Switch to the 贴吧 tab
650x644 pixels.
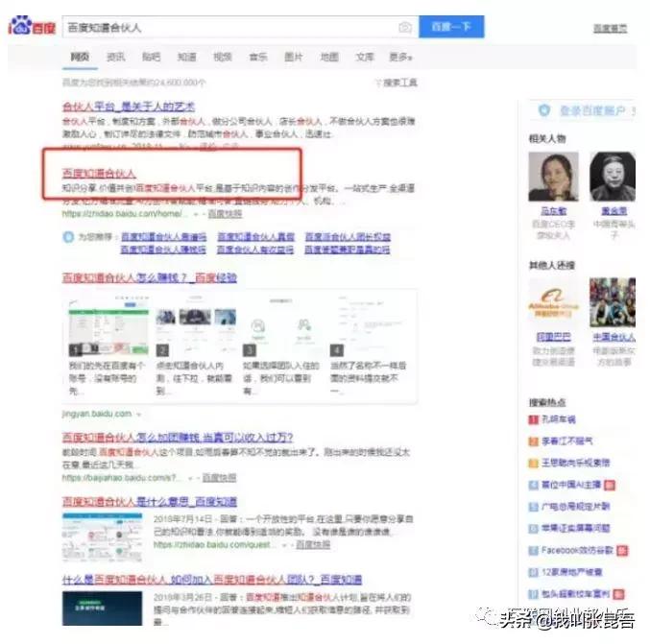(152, 57)
